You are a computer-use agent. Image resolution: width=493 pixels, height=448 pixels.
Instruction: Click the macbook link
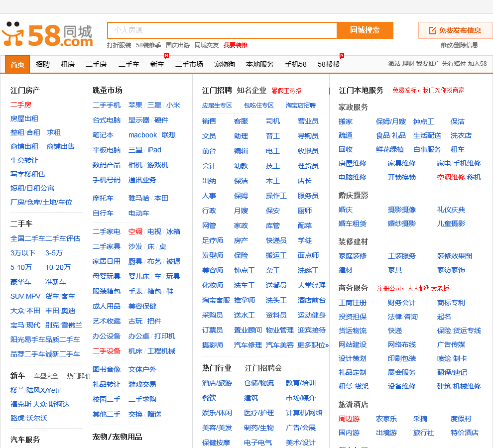[x=142, y=135]
